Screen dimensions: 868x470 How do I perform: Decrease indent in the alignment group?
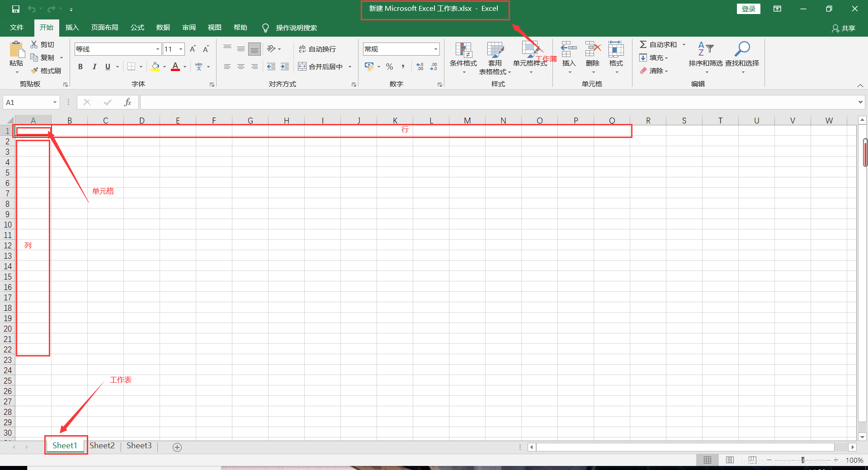point(271,66)
